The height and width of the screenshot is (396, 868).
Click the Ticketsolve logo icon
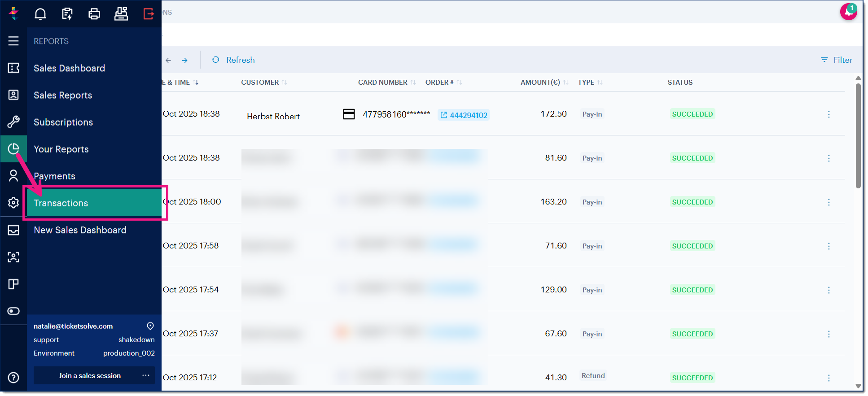point(13,14)
